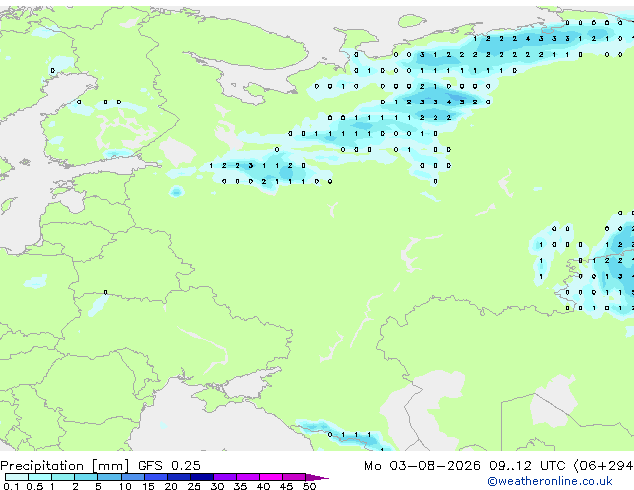634x490 pixels.
Task: Select the 30–35 mm purple swatch
Action: click(x=225, y=477)
